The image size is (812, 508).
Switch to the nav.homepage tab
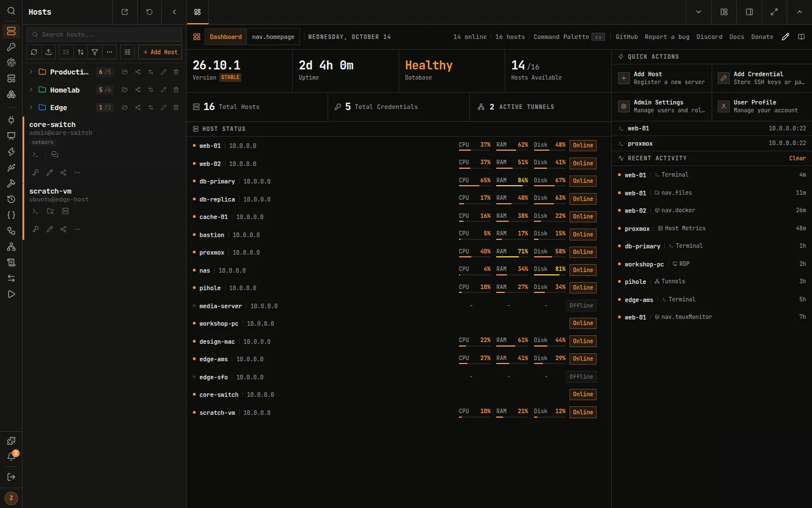click(273, 37)
